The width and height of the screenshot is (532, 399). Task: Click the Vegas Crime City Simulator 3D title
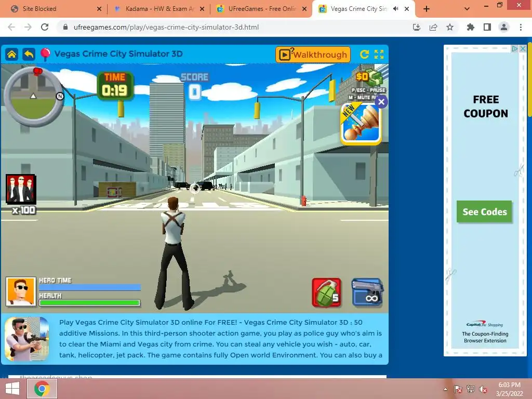pyautogui.click(x=118, y=54)
